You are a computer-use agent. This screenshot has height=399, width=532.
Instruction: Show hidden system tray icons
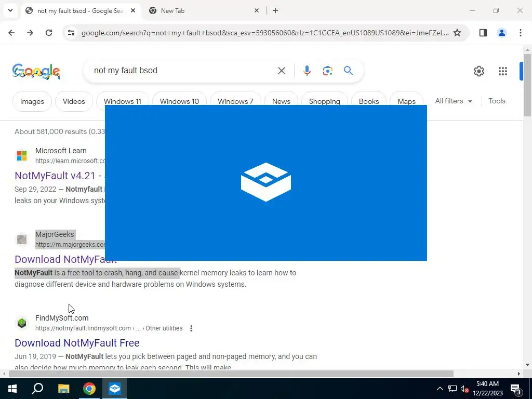[440, 389]
